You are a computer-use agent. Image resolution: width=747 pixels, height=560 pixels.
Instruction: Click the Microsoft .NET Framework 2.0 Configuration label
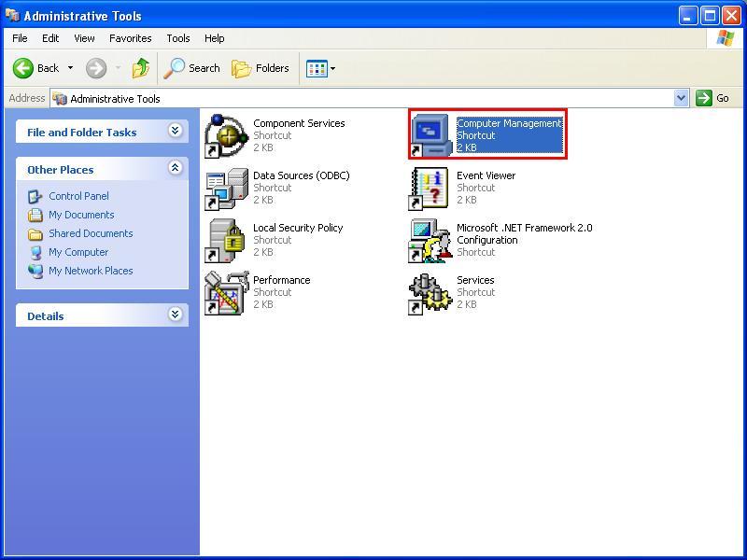tap(524, 234)
